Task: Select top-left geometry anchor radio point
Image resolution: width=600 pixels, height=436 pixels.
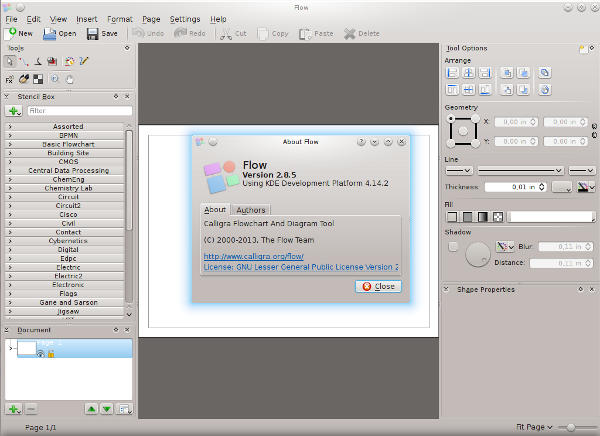Action: click(451, 118)
